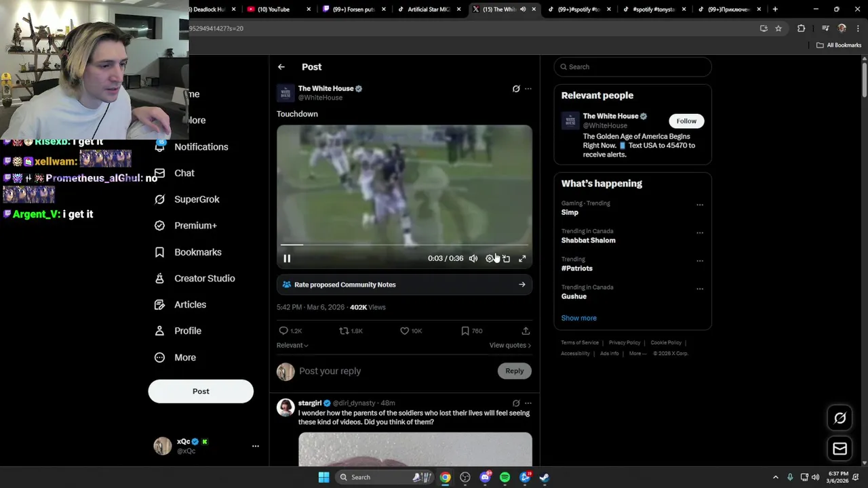This screenshot has height=488, width=868.
Task: Open Grok icon on White House post
Action: click(x=516, y=89)
